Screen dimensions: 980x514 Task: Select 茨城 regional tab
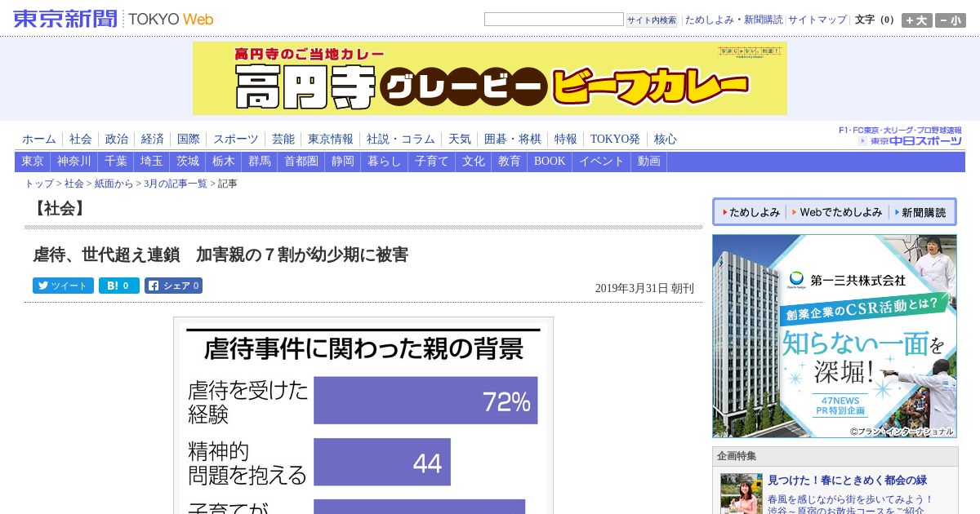pyautogui.click(x=188, y=162)
